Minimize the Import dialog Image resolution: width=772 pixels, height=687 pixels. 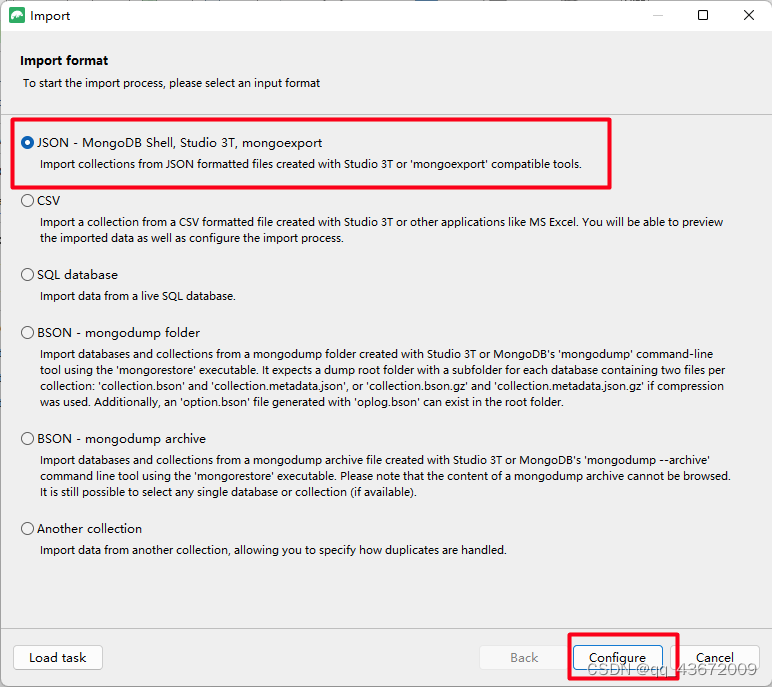click(658, 15)
